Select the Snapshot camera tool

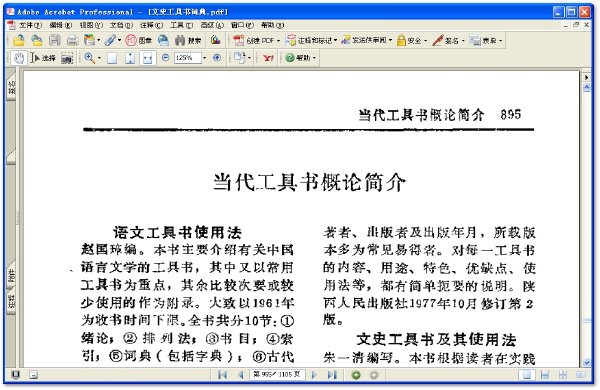point(67,58)
